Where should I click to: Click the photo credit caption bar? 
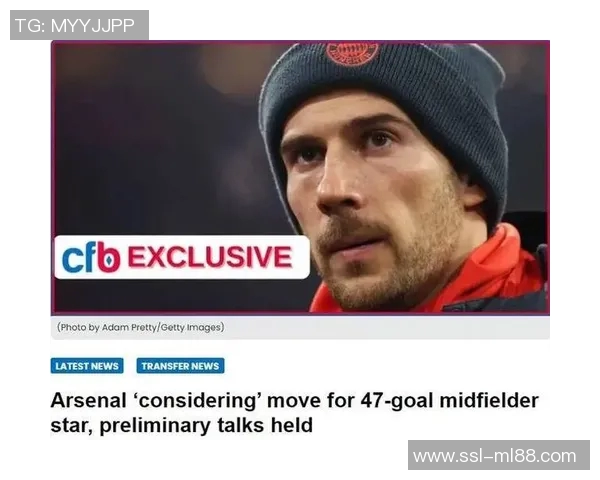pyautogui.click(x=300, y=328)
